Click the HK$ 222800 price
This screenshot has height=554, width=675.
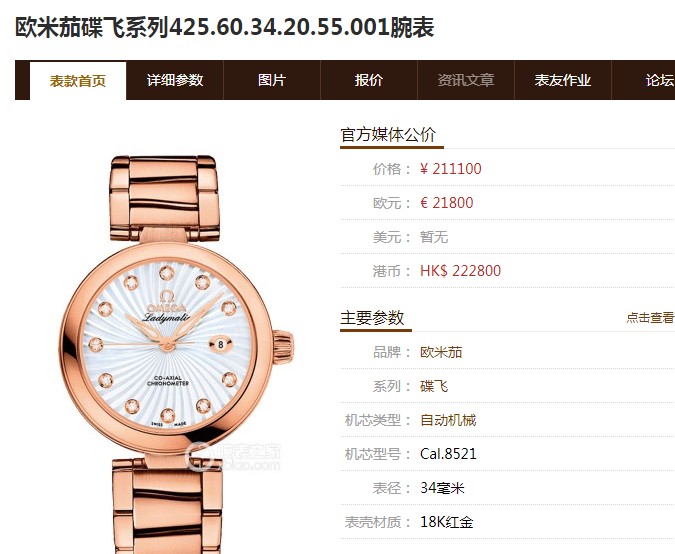click(461, 271)
